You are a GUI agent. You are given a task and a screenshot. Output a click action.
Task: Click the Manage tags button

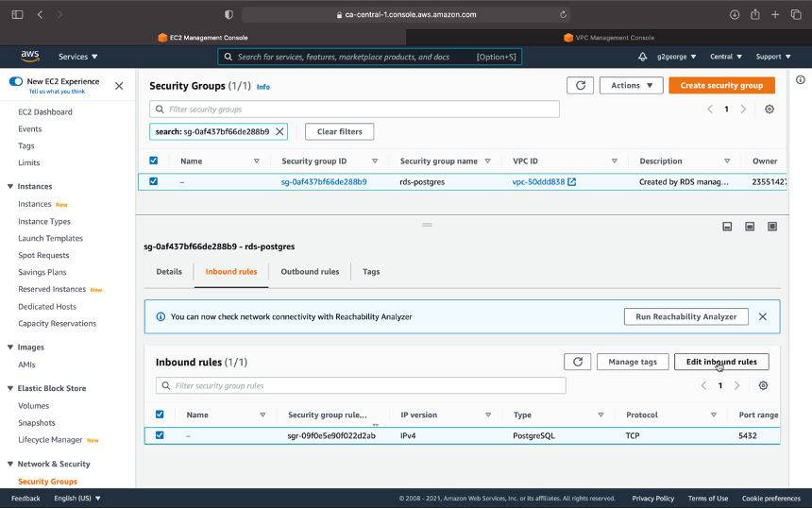pyautogui.click(x=633, y=362)
